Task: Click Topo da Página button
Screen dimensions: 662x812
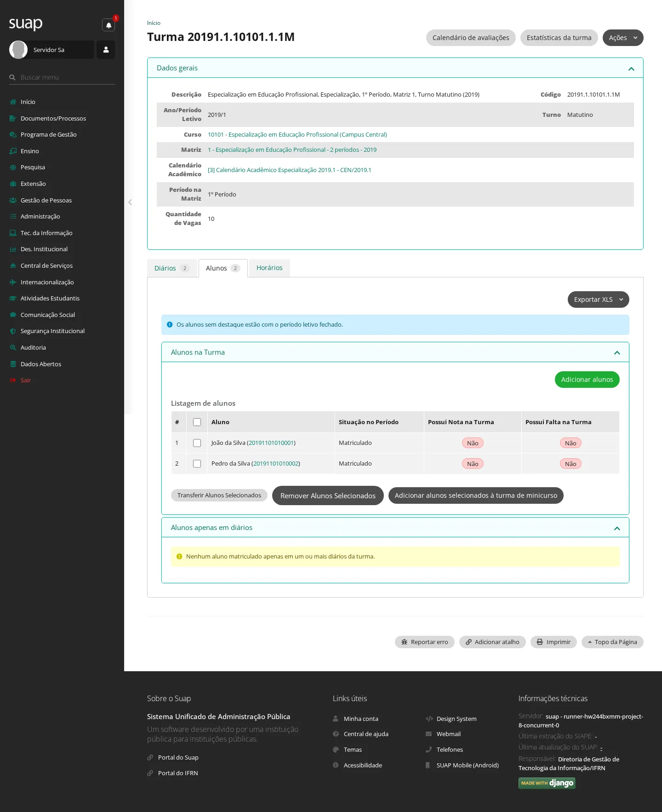Action: tap(612, 642)
